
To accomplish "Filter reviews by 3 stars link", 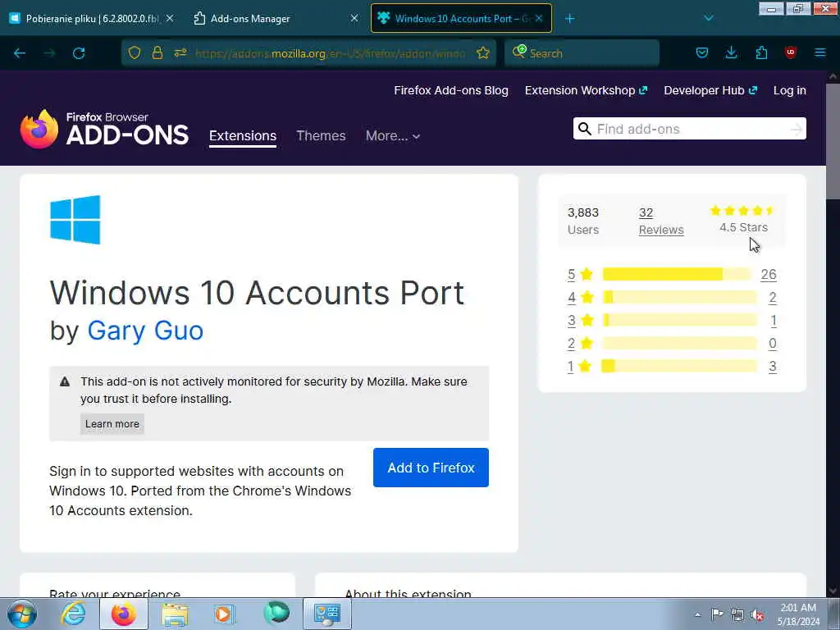I will point(581,321).
